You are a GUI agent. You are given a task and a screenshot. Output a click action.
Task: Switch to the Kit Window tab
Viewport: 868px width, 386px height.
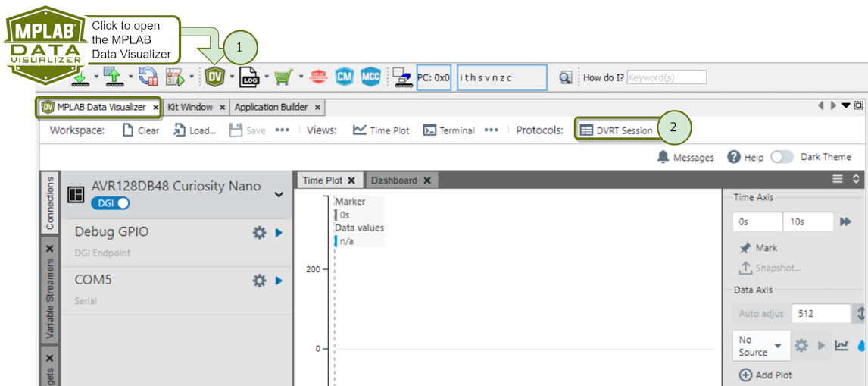coord(190,108)
